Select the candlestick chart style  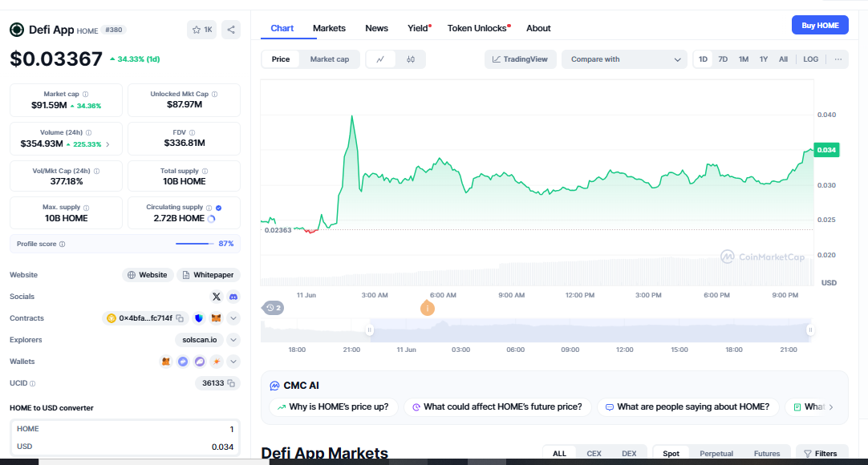(411, 59)
